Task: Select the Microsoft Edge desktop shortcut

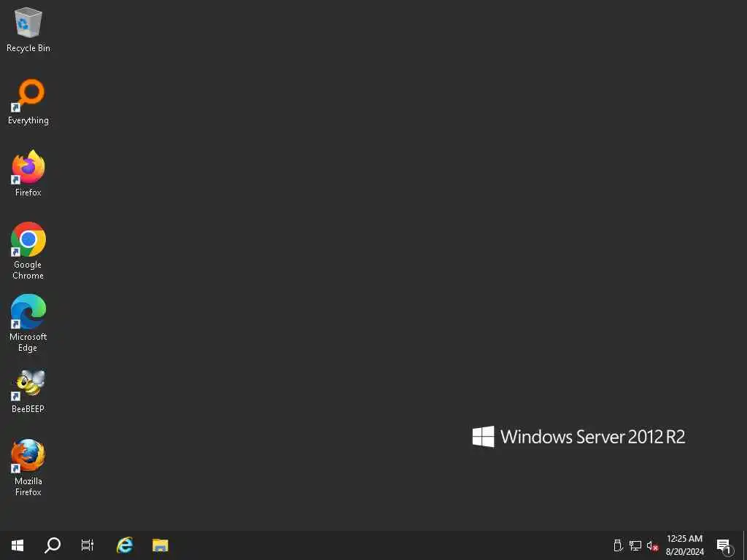Action: pos(28,323)
